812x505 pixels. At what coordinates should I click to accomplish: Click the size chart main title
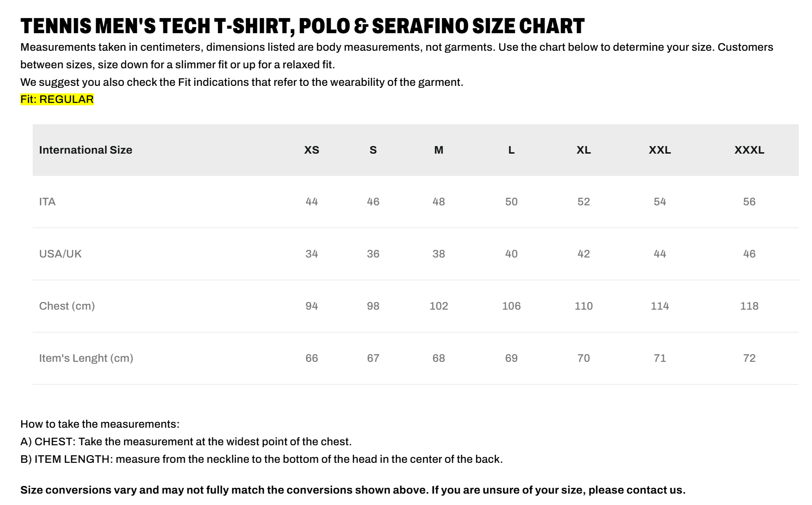click(302, 26)
